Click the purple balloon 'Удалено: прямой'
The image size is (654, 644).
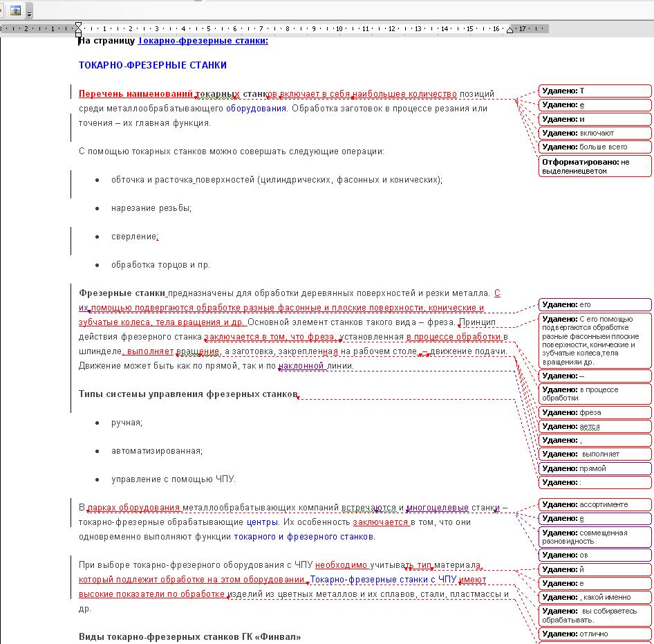(x=595, y=469)
